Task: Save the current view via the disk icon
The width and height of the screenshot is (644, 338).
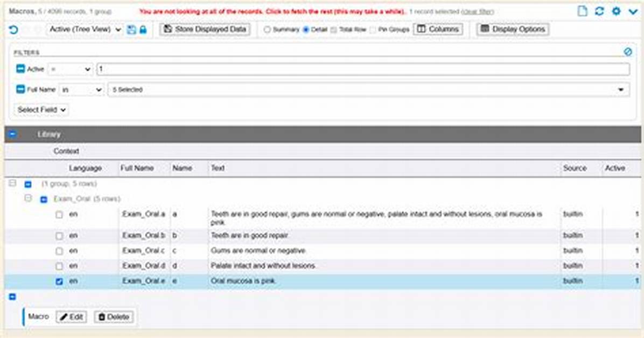Action: click(x=131, y=30)
